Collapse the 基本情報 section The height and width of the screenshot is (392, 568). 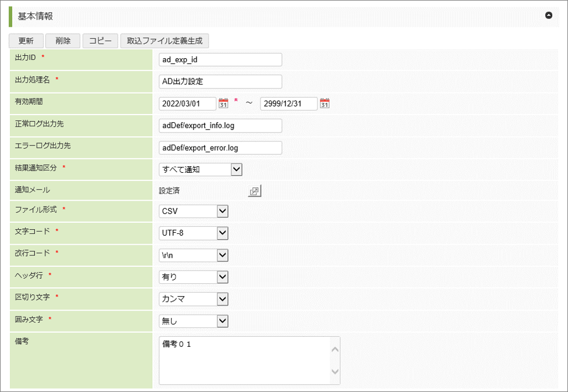[548, 16]
